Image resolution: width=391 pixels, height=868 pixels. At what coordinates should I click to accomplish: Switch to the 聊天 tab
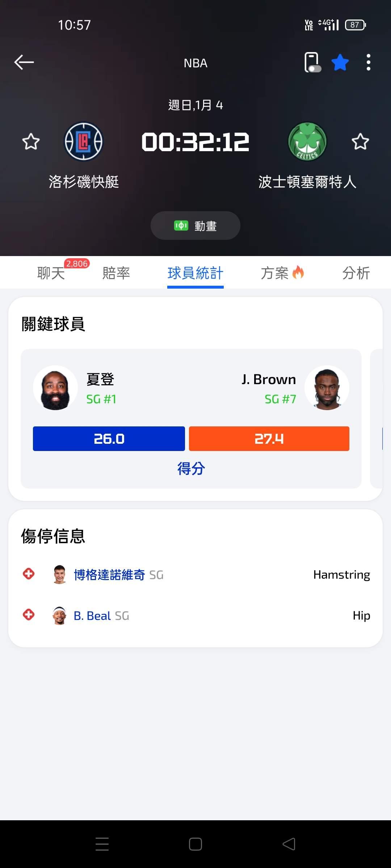click(x=51, y=273)
